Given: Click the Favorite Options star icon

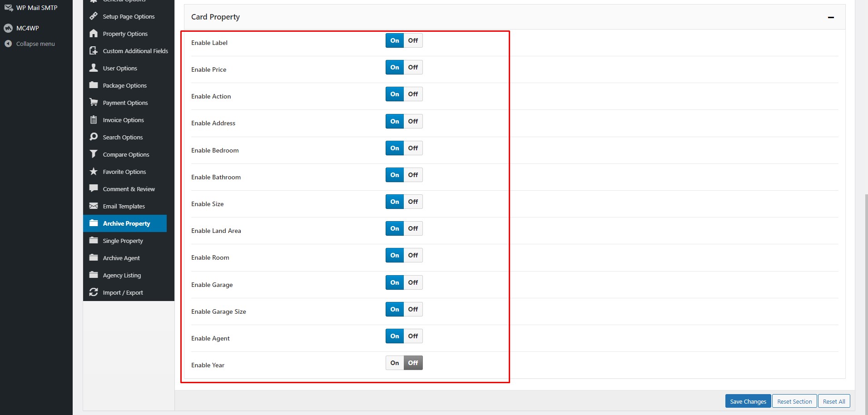Looking at the screenshot, I should 94,172.
